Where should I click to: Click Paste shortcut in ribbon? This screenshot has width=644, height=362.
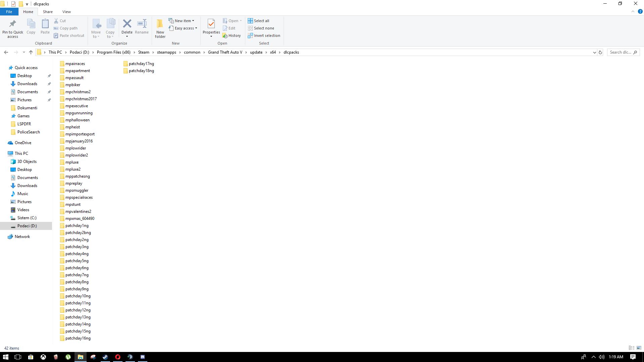tap(69, 36)
